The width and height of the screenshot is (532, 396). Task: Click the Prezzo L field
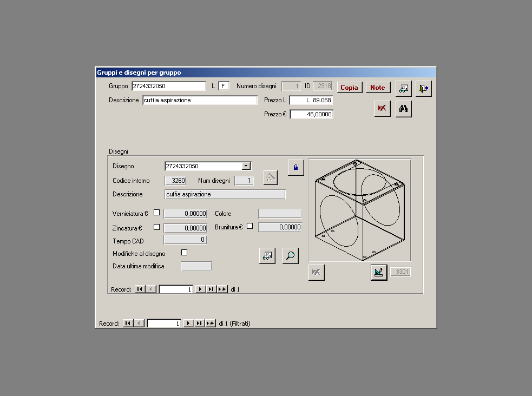point(311,101)
